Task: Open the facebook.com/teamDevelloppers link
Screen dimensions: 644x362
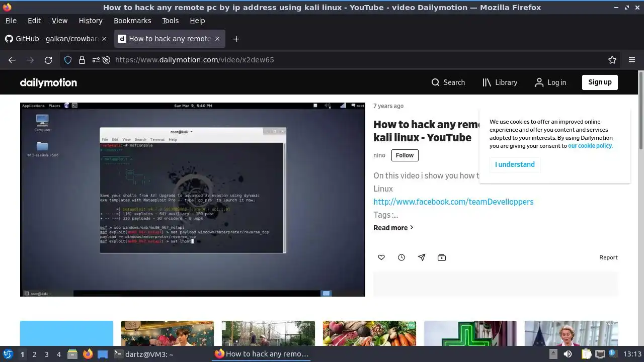Action: [453, 202]
